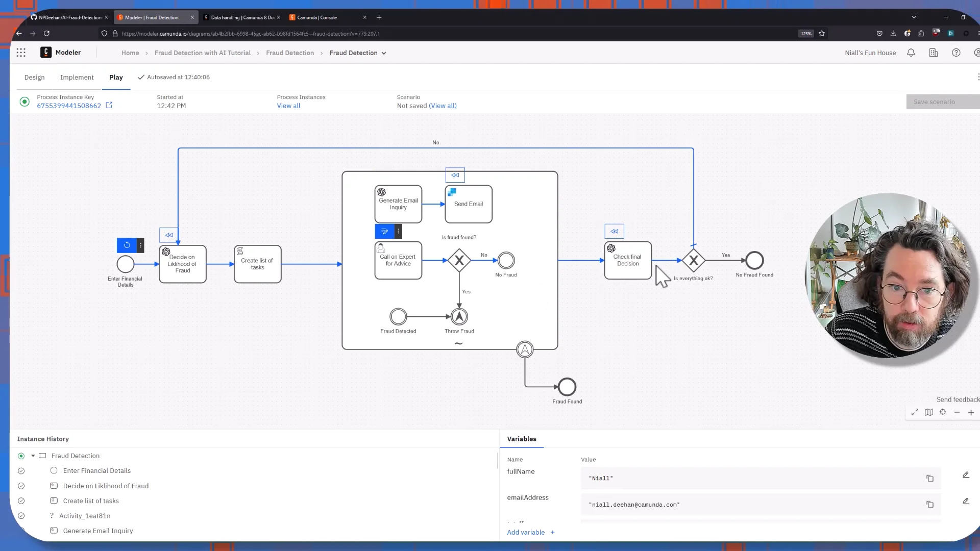Open the help question-mark icon
Image resolution: width=980 pixels, height=551 pixels.
[957, 53]
